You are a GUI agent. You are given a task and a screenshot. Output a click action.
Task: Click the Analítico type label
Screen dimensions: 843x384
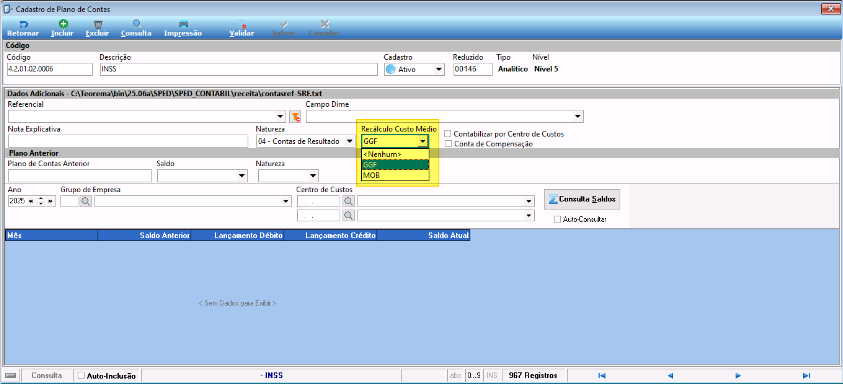click(513, 69)
